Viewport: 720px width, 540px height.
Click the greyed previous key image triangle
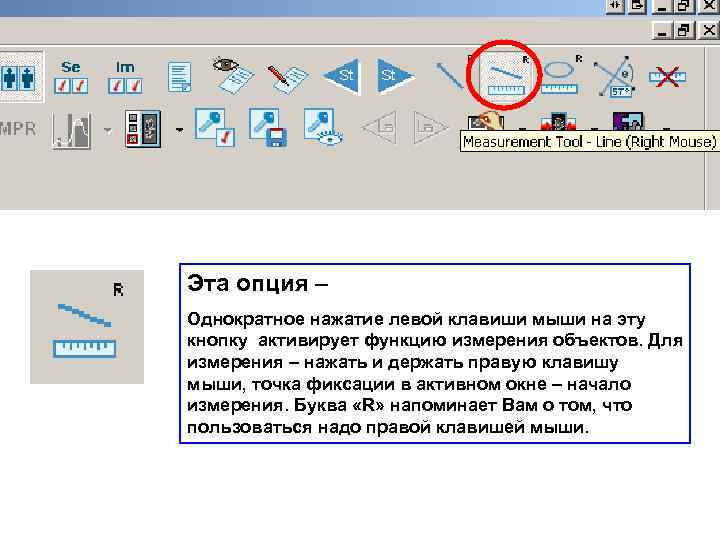click(379, 127)
